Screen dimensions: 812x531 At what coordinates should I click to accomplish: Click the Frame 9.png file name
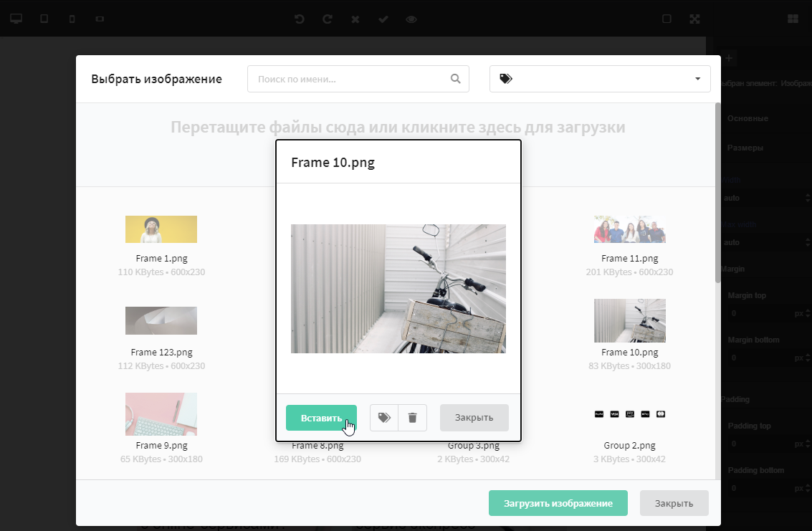click(161, 446)
